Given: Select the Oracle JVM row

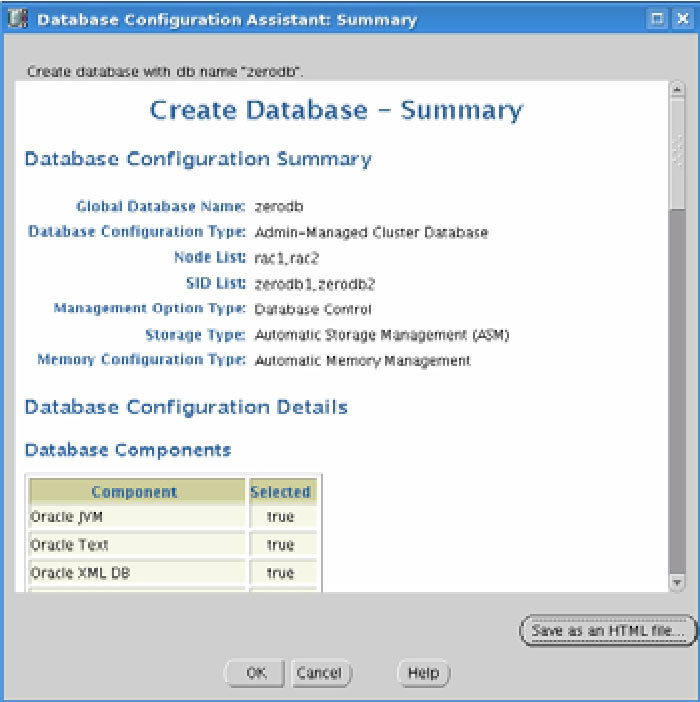Looking at the screenshot, I should (x=137, y=517).
